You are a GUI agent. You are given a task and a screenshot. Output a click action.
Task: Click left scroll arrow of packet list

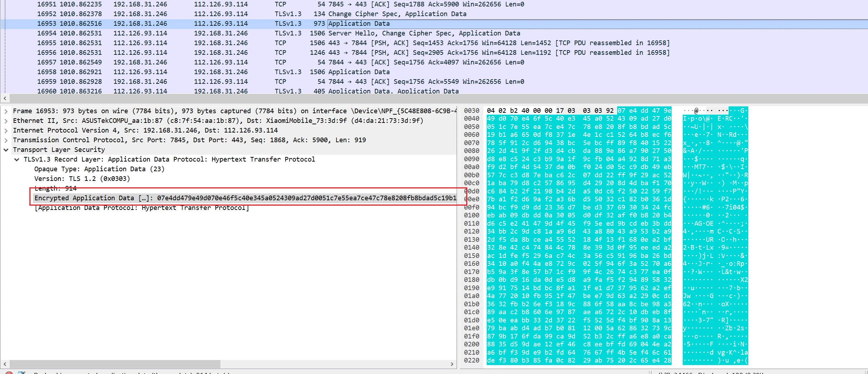pos(5,98)
